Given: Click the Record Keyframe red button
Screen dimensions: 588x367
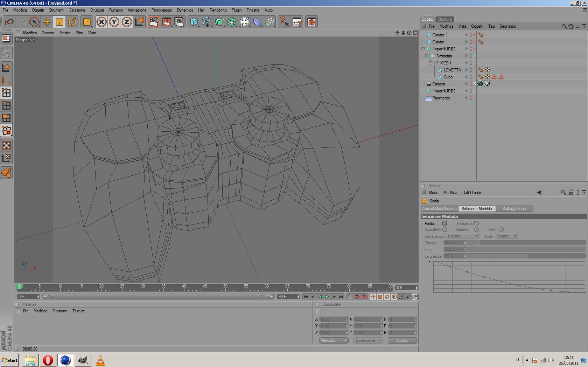Looking at the screenshot, I should point(357,297).
